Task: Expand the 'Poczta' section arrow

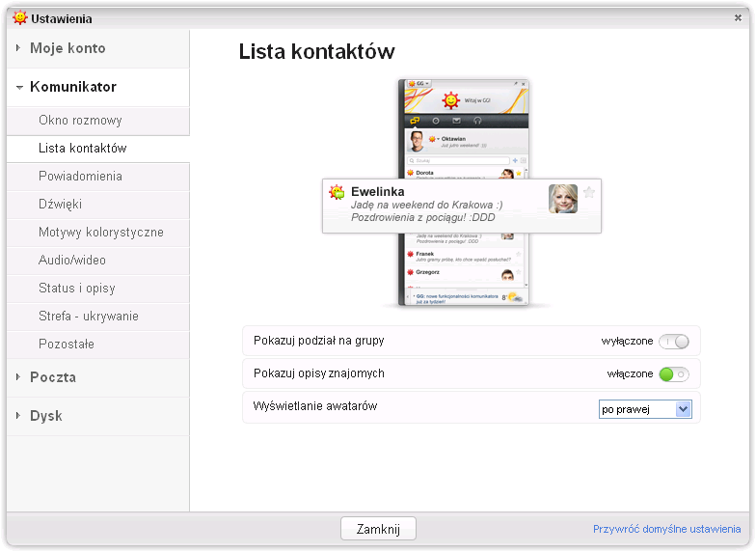Action: tap(18, 376)
